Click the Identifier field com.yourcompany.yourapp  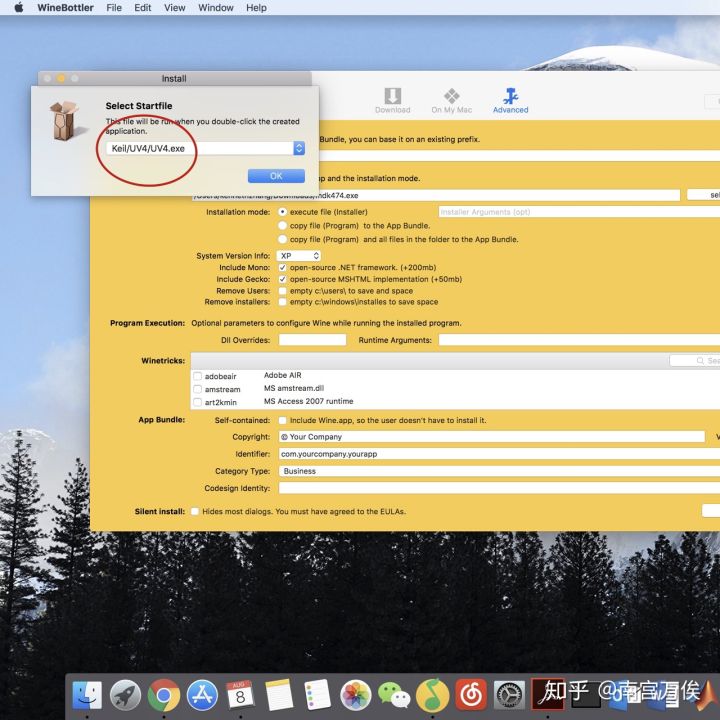tap(499, 454)
